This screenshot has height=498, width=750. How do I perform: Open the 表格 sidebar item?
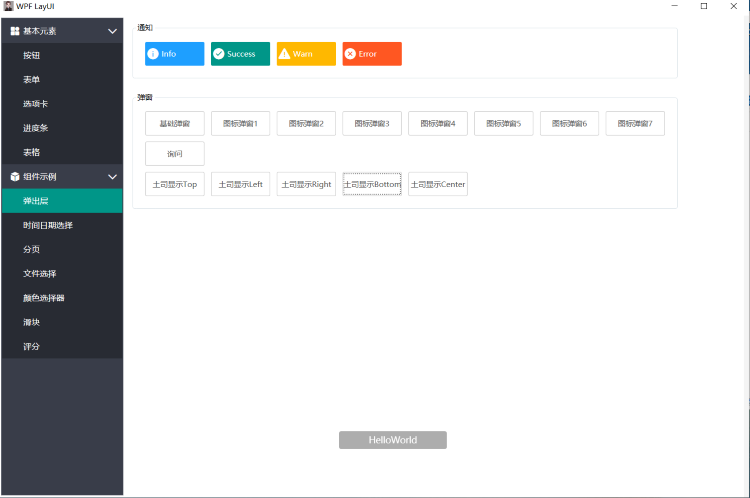tap(62, 152)
